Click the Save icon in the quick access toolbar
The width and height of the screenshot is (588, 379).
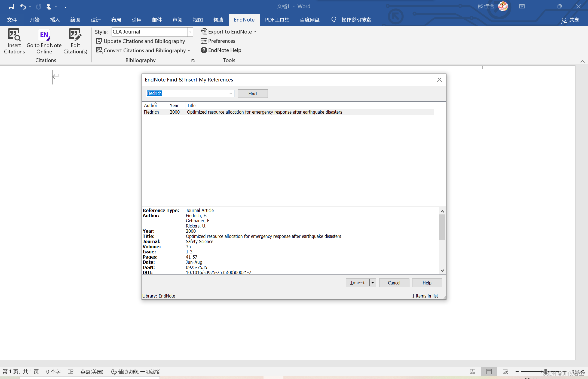11,7
